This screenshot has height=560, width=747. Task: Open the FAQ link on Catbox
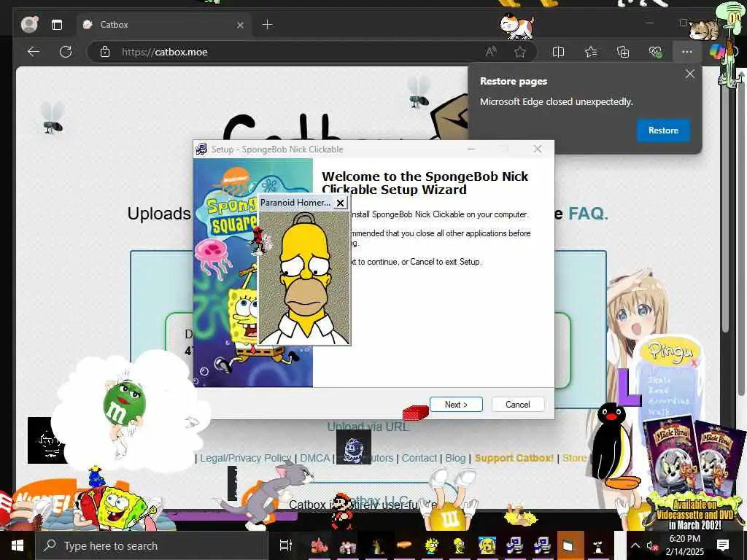pos(588,214)
